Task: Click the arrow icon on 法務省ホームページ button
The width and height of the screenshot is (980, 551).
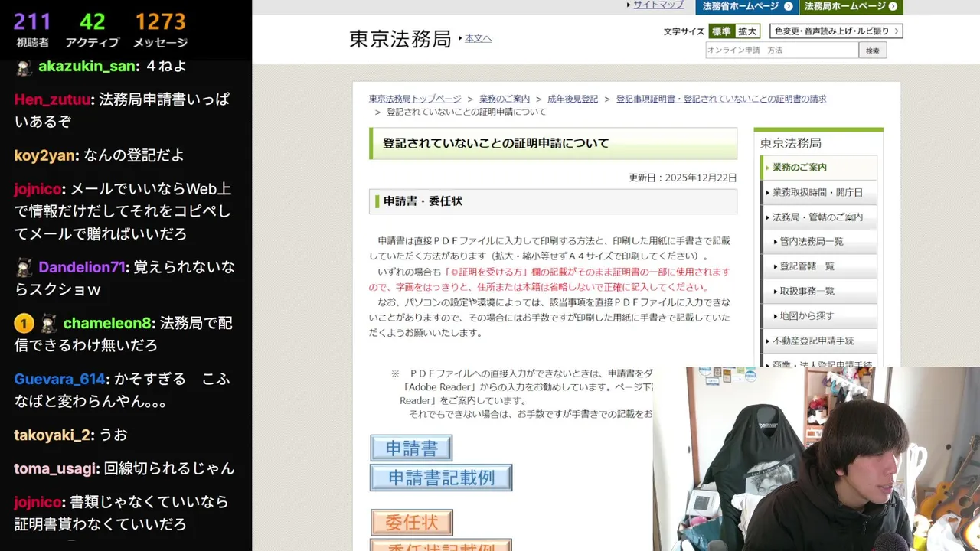Action: pos(789,6)
